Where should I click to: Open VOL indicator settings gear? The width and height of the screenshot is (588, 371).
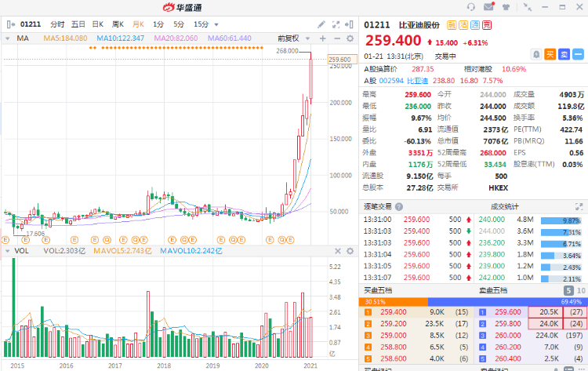pyautogui.click(x=350, y=251)
